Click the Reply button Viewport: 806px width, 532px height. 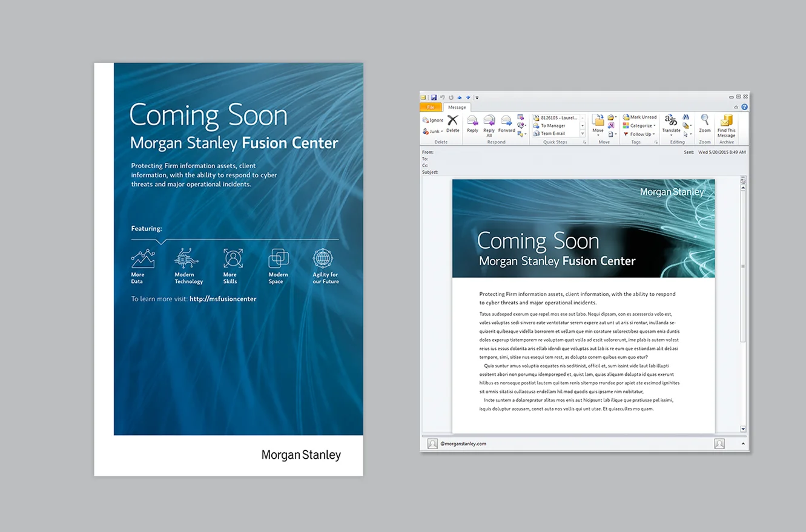(472, 124)
